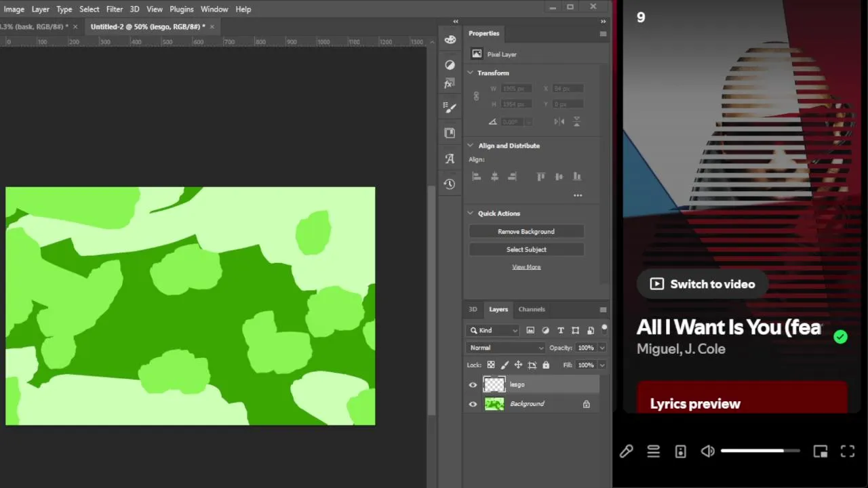Viewport: 868px width, 488px height.
Task: Open the History panel clock icon
Action: 450,184
